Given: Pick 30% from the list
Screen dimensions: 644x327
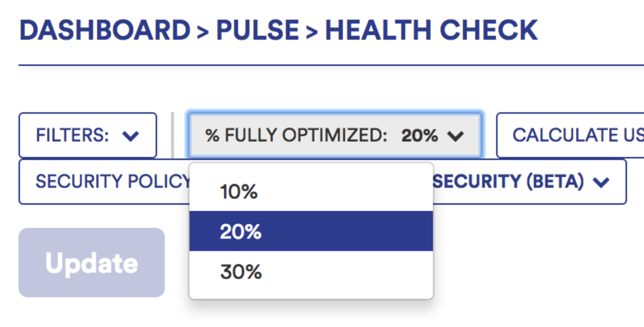Looking at the screenshot, I should (241, 272).
